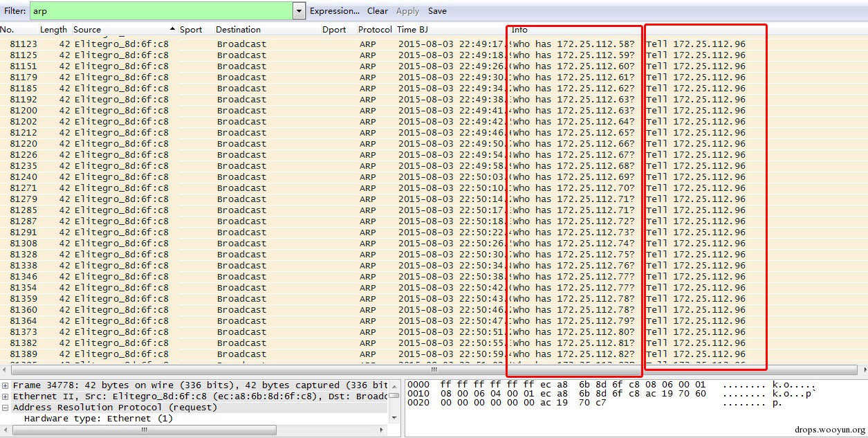
Task: Click Info 'Who has 172.25.112.64?'
Action: [573, 122]
